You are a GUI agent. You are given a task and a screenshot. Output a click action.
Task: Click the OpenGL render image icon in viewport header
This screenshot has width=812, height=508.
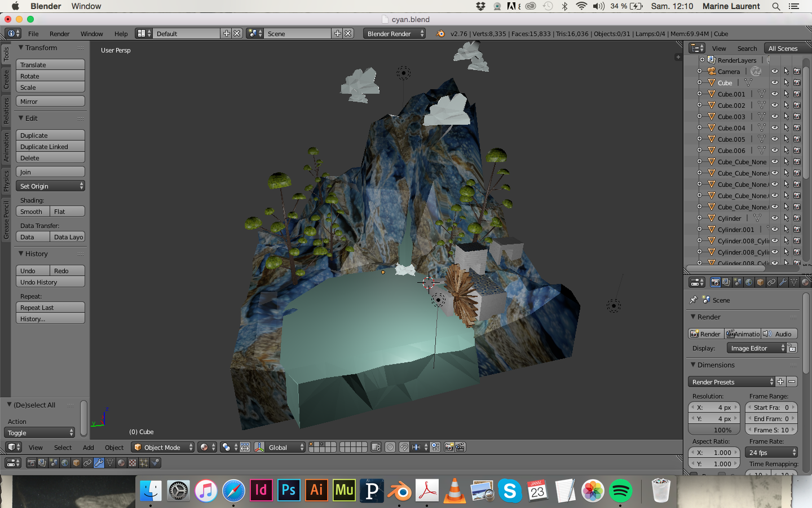coord(449,447)
